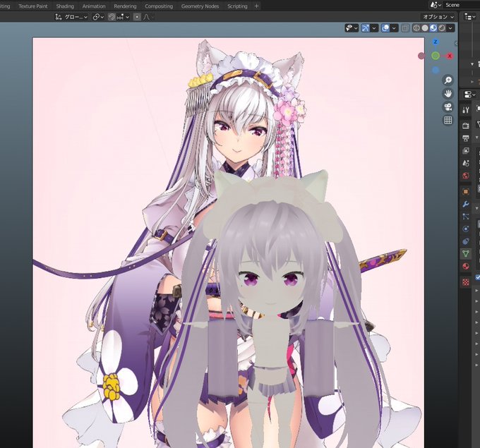Screen dimensions: 480x448
Task: Click the green center Y axis circle
Action: click(x=436, y=56)
